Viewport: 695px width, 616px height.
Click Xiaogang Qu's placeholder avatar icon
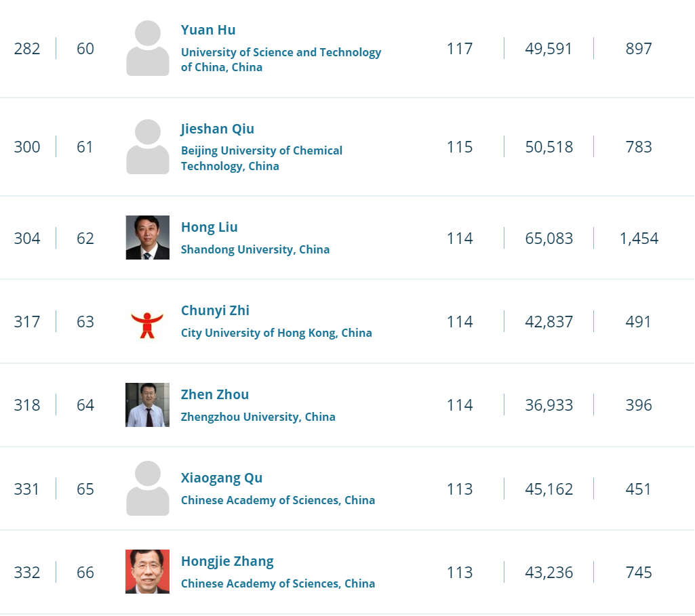[148, 489]
